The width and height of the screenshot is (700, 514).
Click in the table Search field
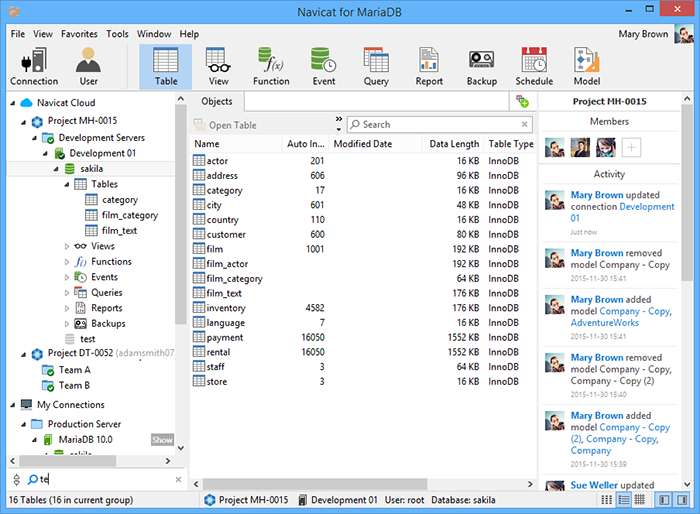[x=440, y=125]
